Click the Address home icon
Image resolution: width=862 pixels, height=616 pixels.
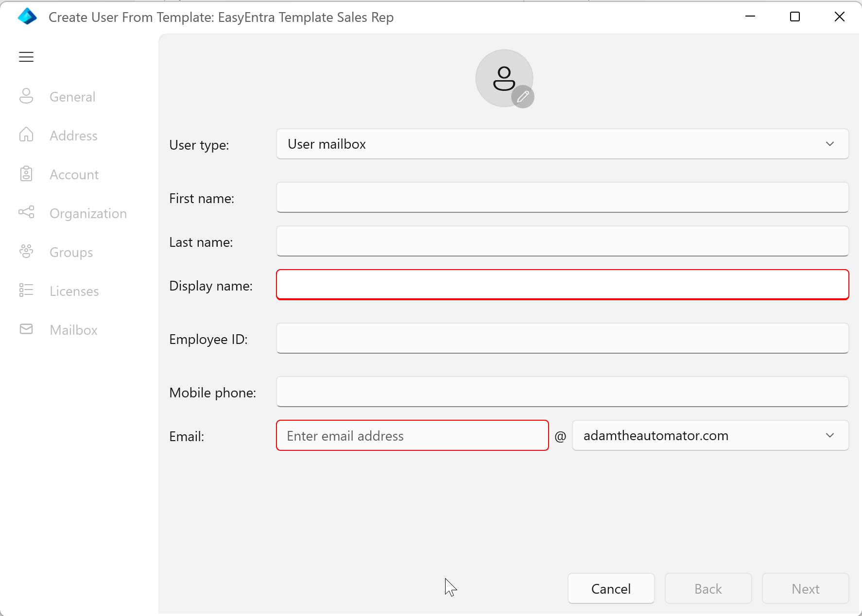26,135
